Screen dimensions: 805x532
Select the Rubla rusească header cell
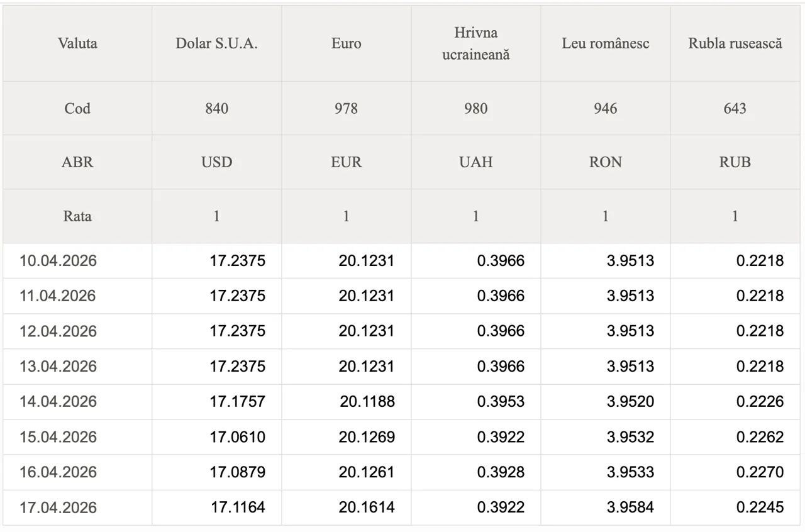735,43
